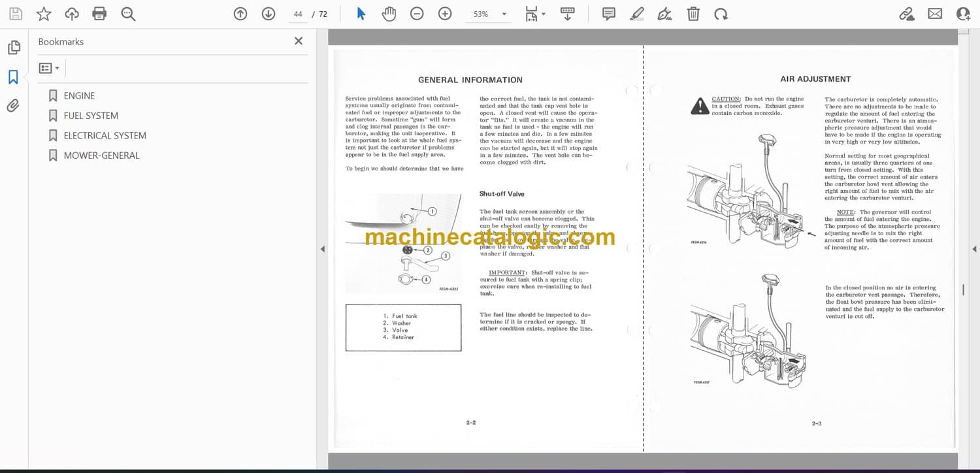Jump to the ELECTRICAL SYSTEM bookmark
The image size is (980, 473).
pyautogui.click(x=105, y=136)
